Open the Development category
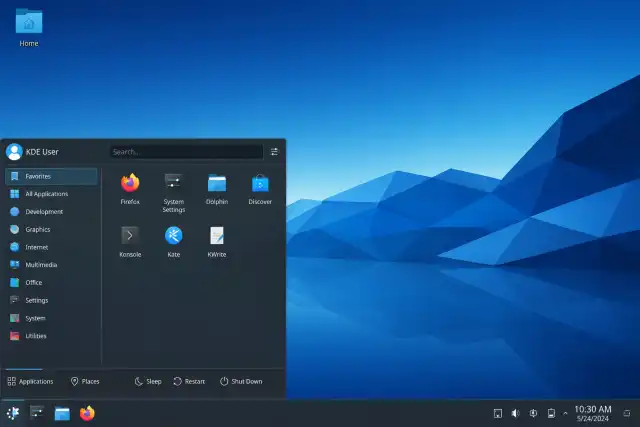Viewport: 640px width, 427px height. click(x=51, y=211)
